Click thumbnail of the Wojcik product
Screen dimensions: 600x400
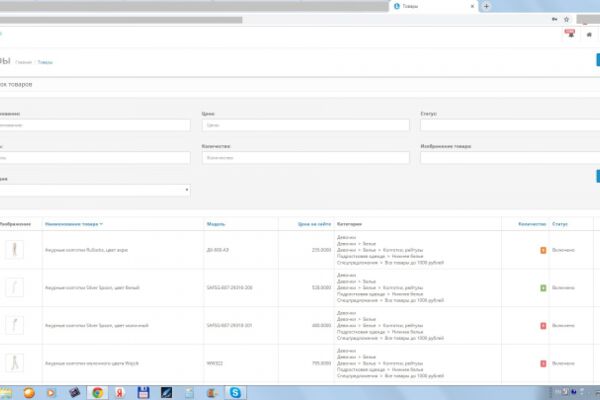[15, 363]
